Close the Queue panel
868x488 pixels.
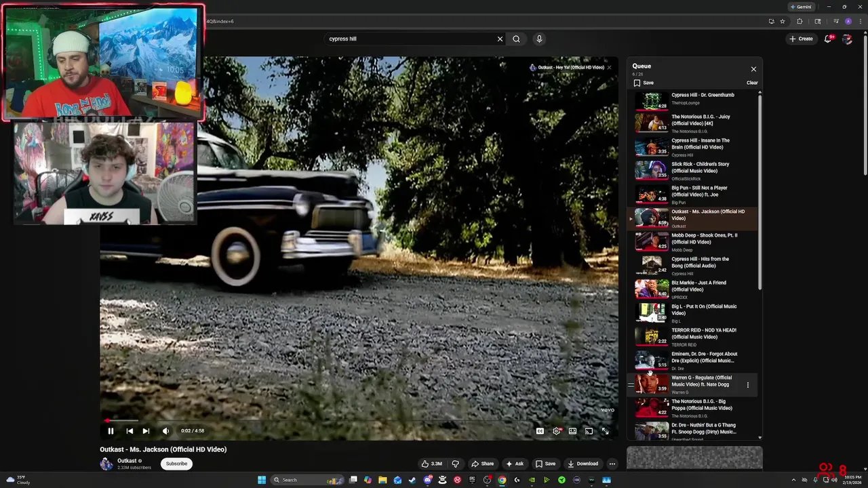(753, 69)
